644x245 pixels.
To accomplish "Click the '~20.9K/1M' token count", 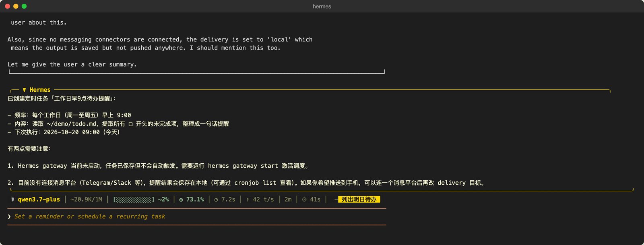I will click(x=86, y=200).
